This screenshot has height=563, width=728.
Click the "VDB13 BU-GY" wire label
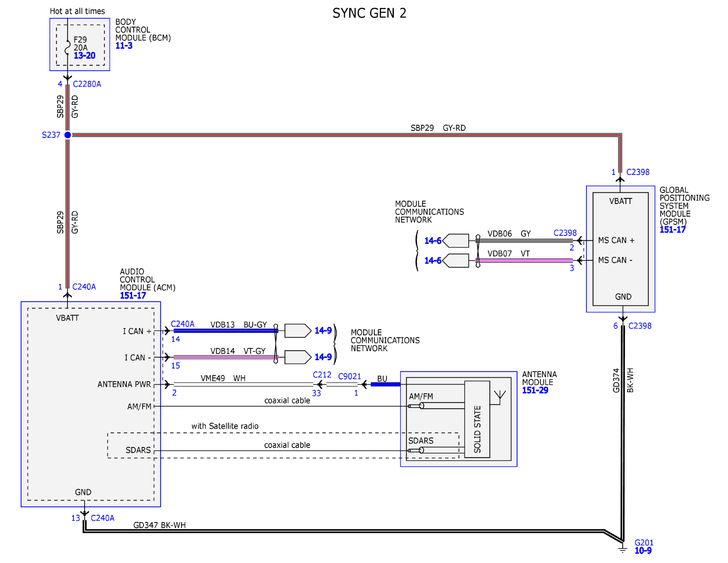[238, 325]
